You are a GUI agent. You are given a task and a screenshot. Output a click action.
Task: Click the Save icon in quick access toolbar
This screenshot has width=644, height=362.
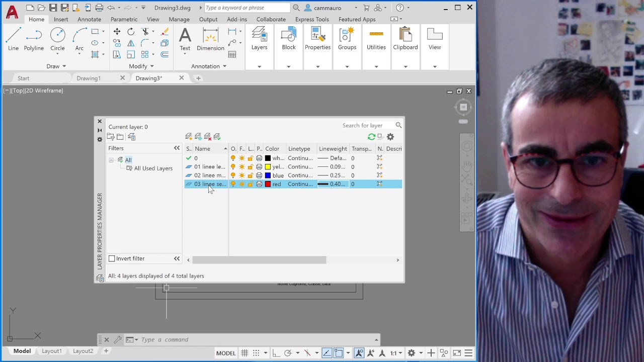[x=53, y=8]
